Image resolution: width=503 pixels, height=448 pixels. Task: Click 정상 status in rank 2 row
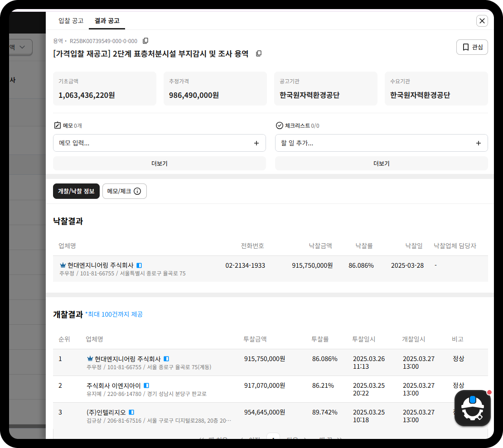[x=459, y=385]
